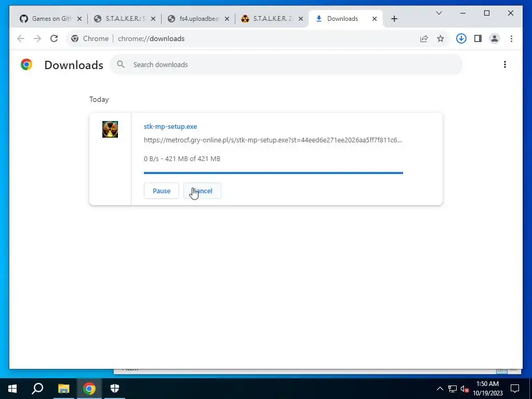Open a new tab with the plus button
532x399 pixels.
tap(394, 19)
